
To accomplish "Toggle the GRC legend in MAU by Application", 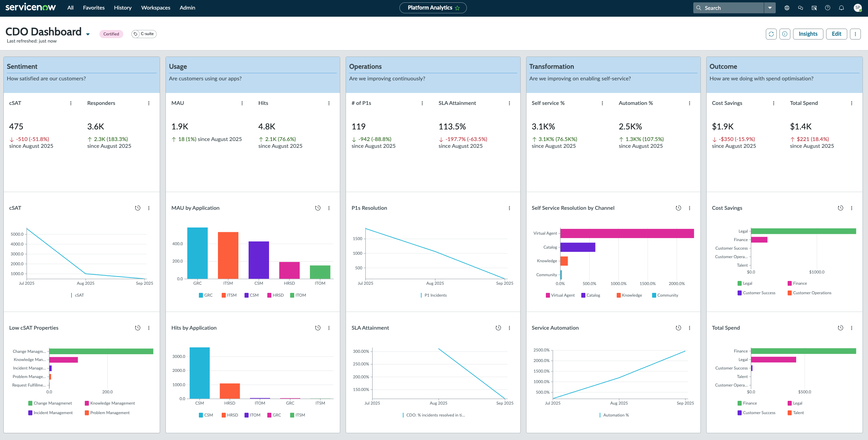I will pyautogui.click(x=206, y=295).
